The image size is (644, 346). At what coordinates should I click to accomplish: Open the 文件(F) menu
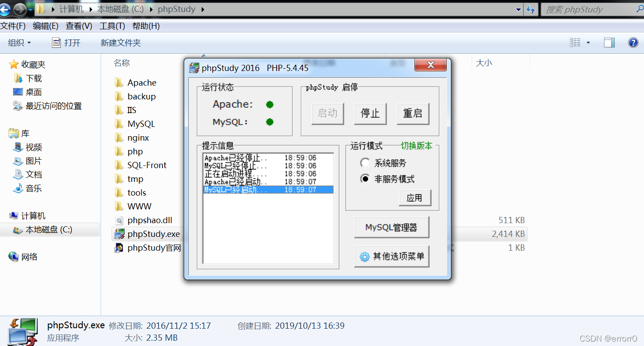click(13, 26)
